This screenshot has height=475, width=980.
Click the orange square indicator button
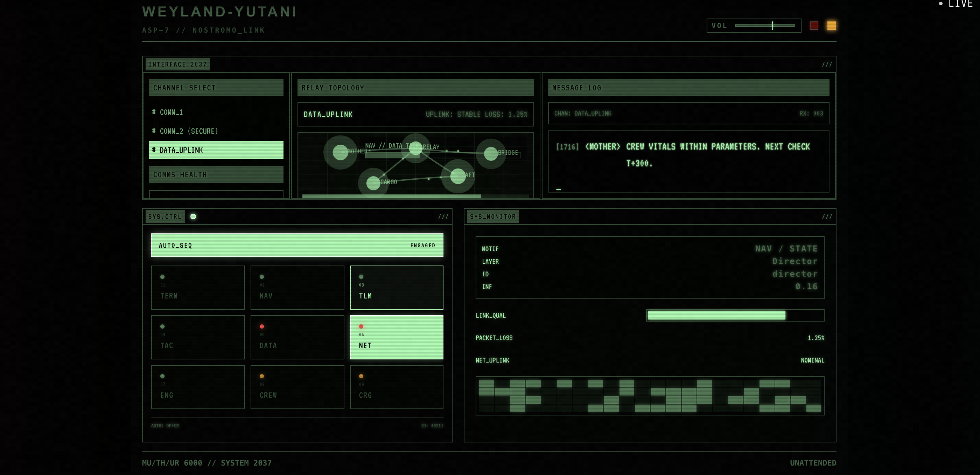831,26
